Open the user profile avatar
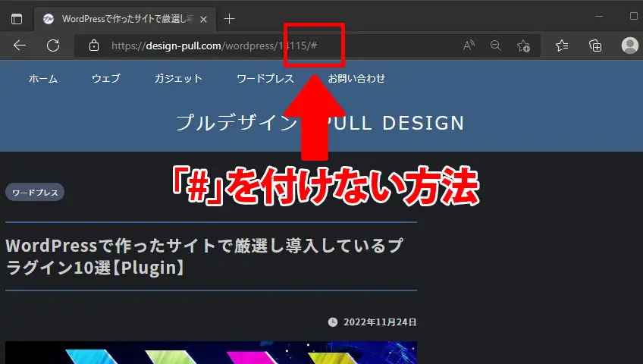This screenshot has width=643, height=364. pos(630,45)
